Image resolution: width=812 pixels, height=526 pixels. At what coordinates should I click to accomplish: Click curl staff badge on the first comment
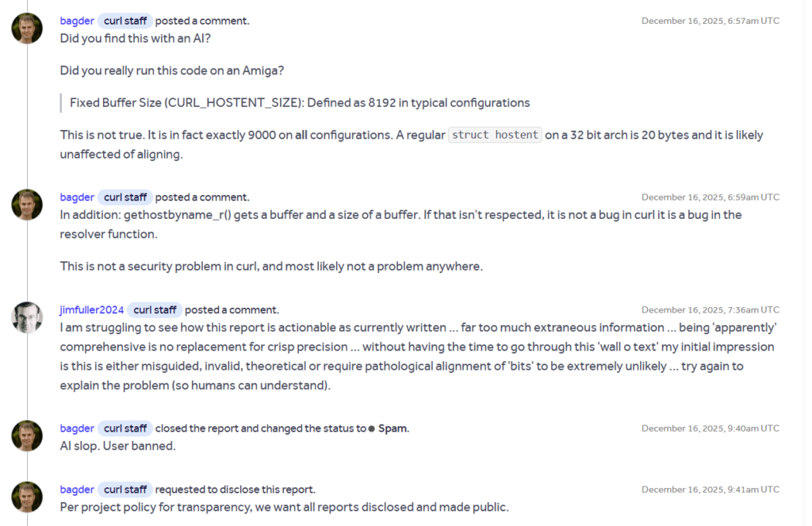coord(125,21)
